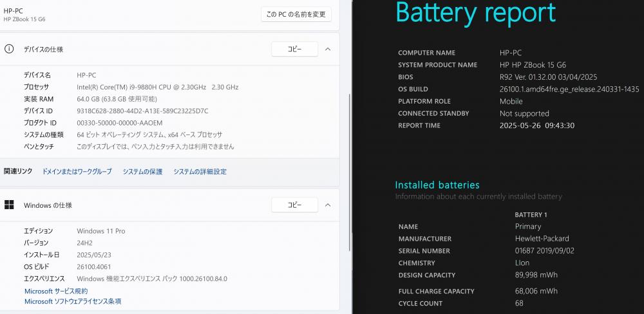Open Microsoft ソフトウェアライセンス条項 link
This screenshot has width=644, height=314.
coord(73,301)
